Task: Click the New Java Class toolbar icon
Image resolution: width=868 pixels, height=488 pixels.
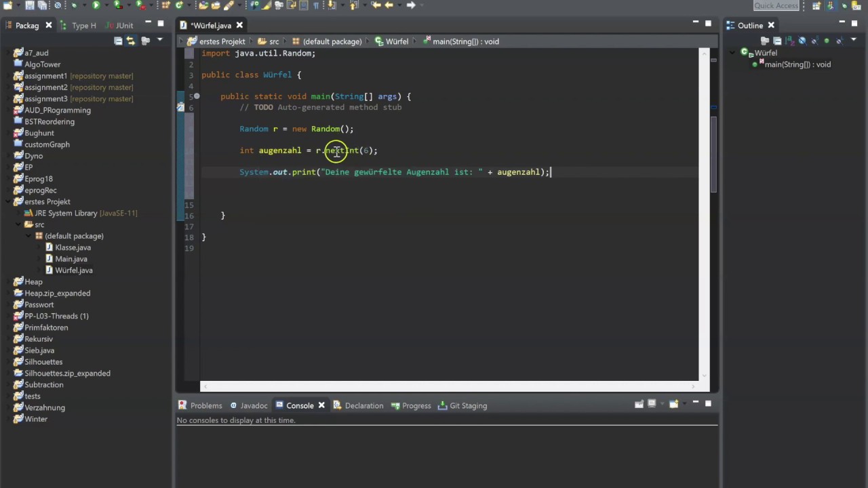Action: [179, 5]
